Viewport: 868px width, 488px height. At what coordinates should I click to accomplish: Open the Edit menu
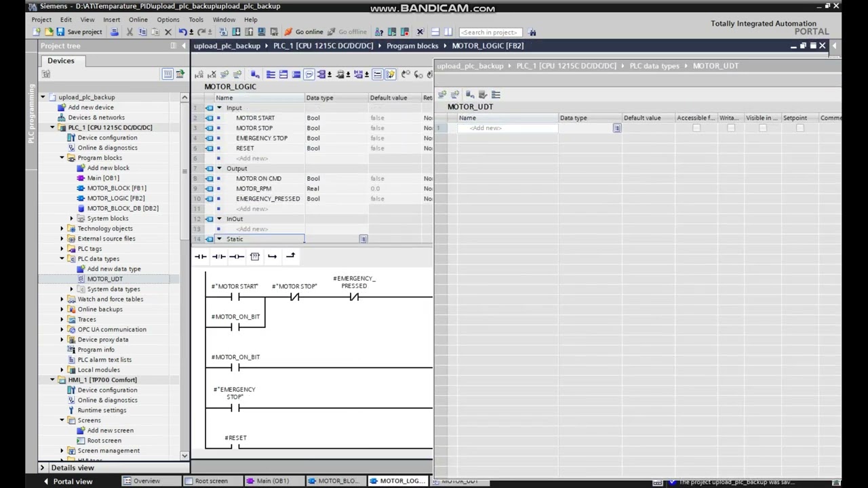[66, 20]
